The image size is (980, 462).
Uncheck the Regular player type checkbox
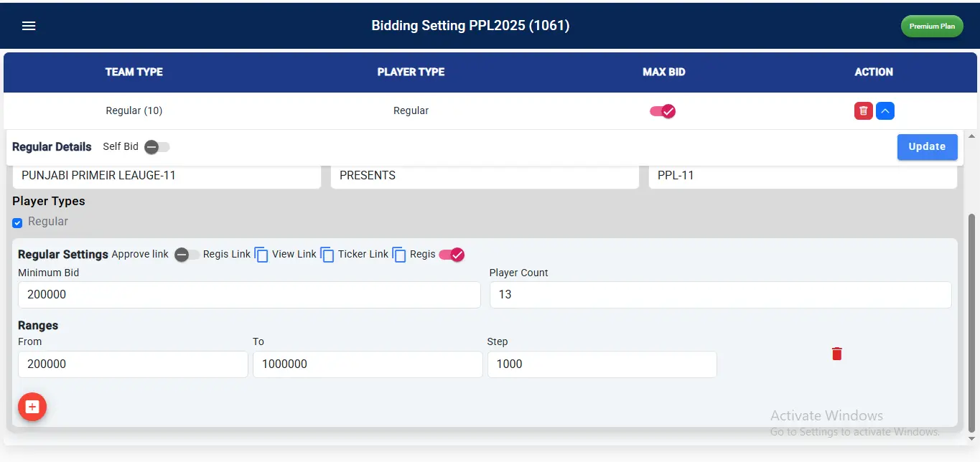(17, 222)
